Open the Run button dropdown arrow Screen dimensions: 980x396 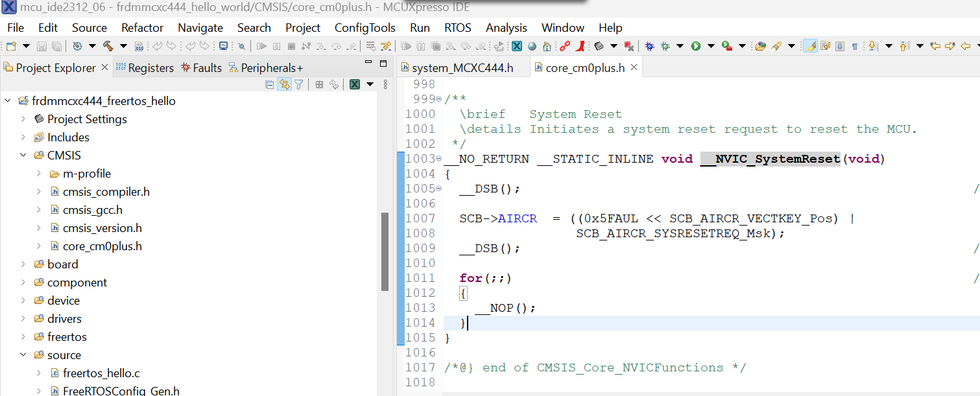click(710, 47)
